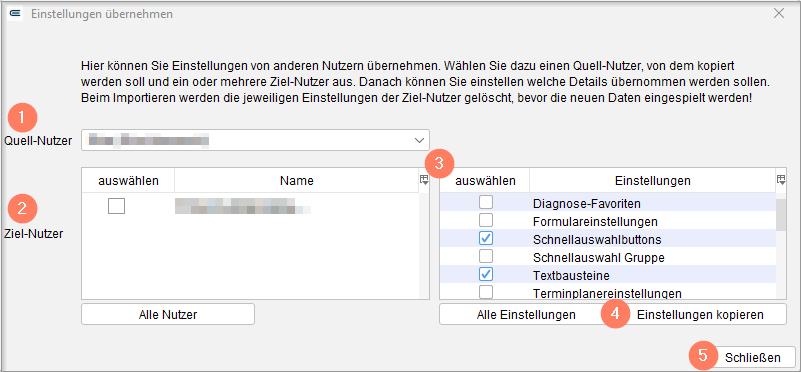Screen dimensions: 801x372
Task: Sort by the Name column header
Action: [297, 180]
